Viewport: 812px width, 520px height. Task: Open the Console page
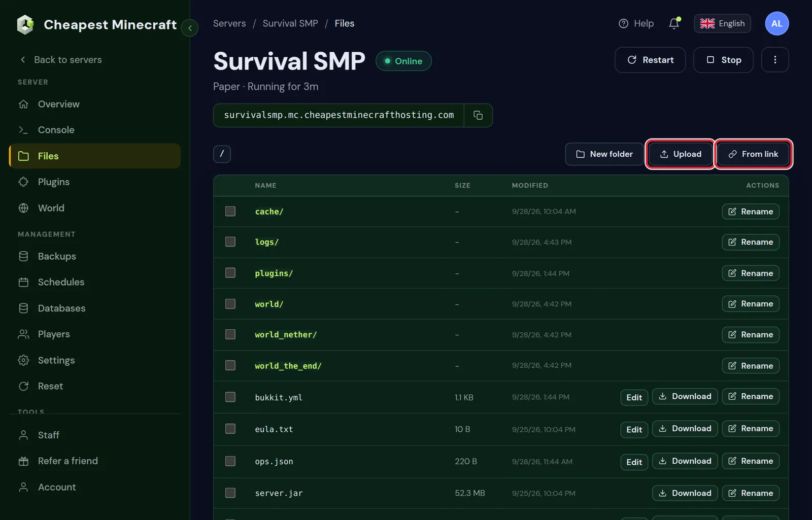point(95,130)
